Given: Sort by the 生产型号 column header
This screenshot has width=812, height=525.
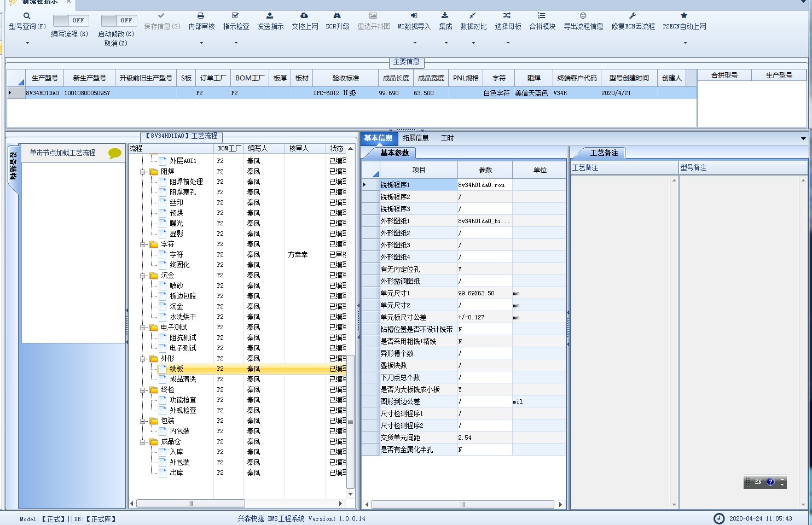Looking at the screenshot, I should pyautogui.click(x=44, y=78).
